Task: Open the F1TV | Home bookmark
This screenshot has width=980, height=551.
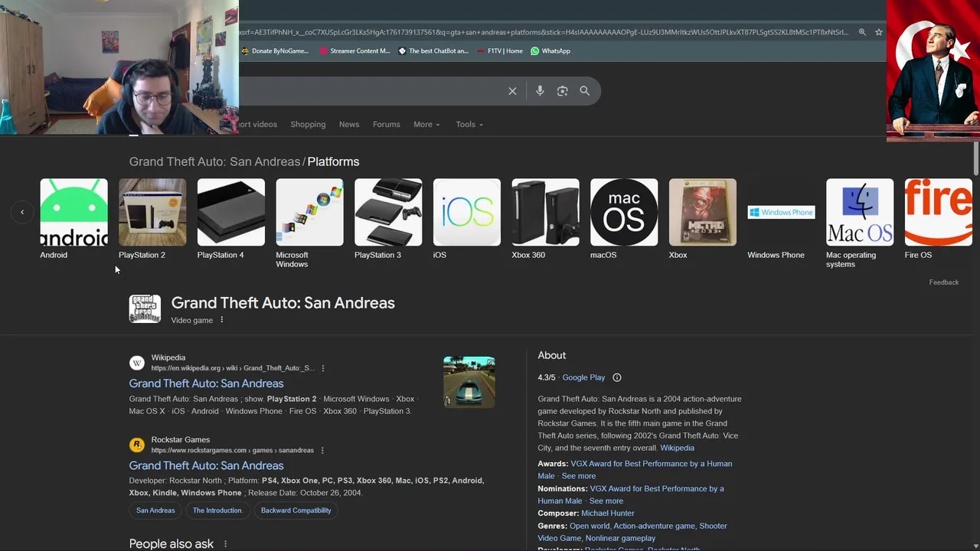Action: 499,51
